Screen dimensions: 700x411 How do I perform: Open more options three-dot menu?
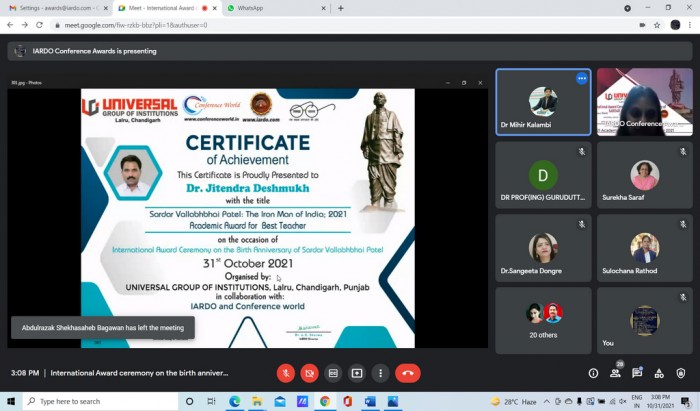[380, 373]
